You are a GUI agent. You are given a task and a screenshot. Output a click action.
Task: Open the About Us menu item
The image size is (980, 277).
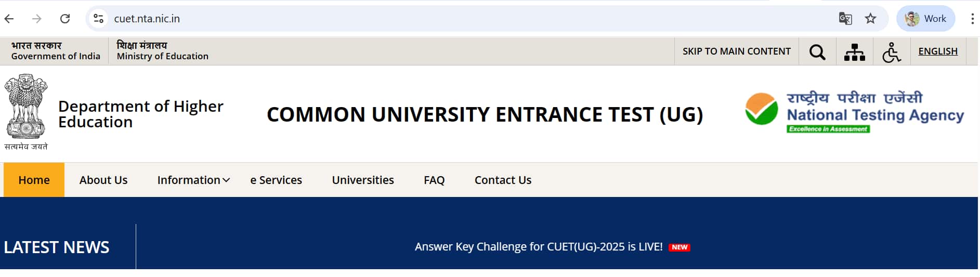click(103, 180)
